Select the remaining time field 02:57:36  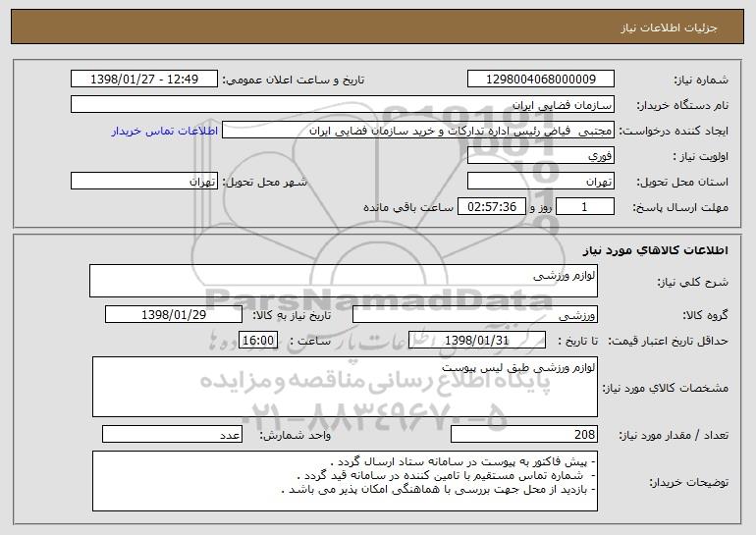[491, 207]
